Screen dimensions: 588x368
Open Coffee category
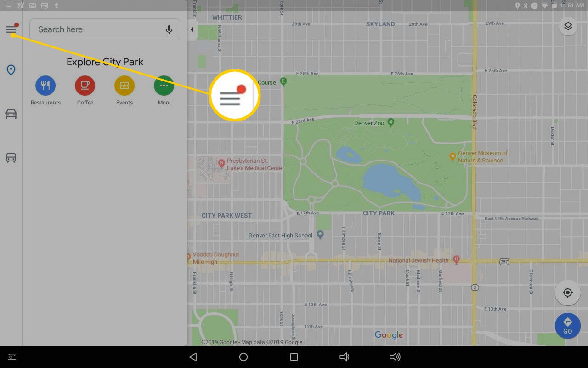pyautogui.click(x=85, y=91)
